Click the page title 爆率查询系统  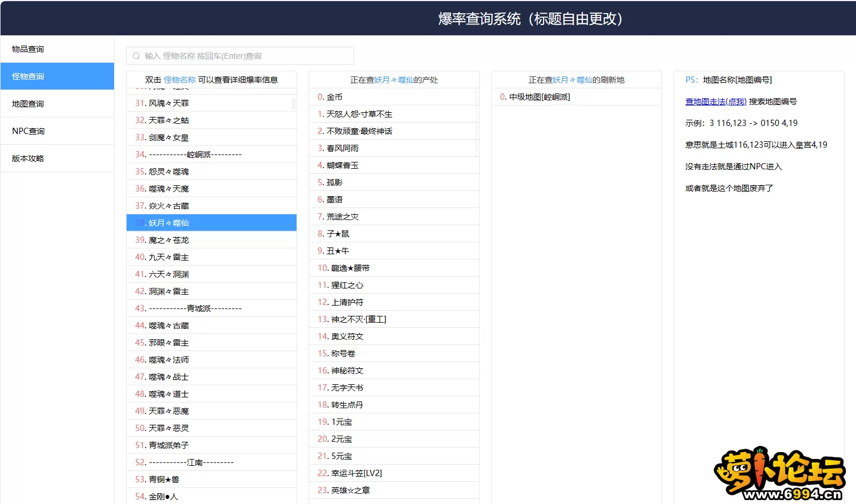[480, 19]
